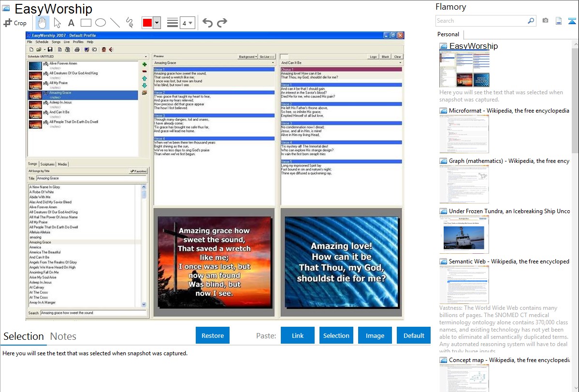Open the Under Frozen Tundra snapshot thumbnail
The image size is (579, 392).
(x=464, y=234)
